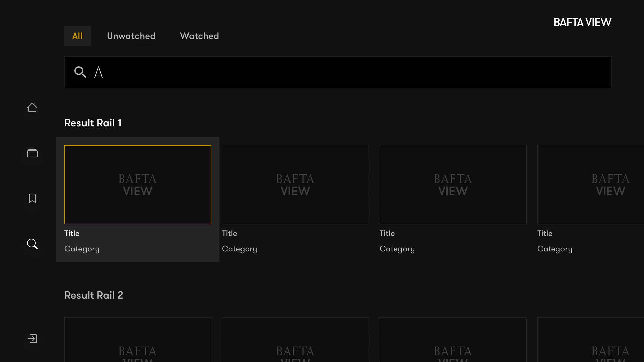Open the highlighted first tile in Result Rail 1
The height and width of the screenshot is (362, 644).
[x=138, y=185]
